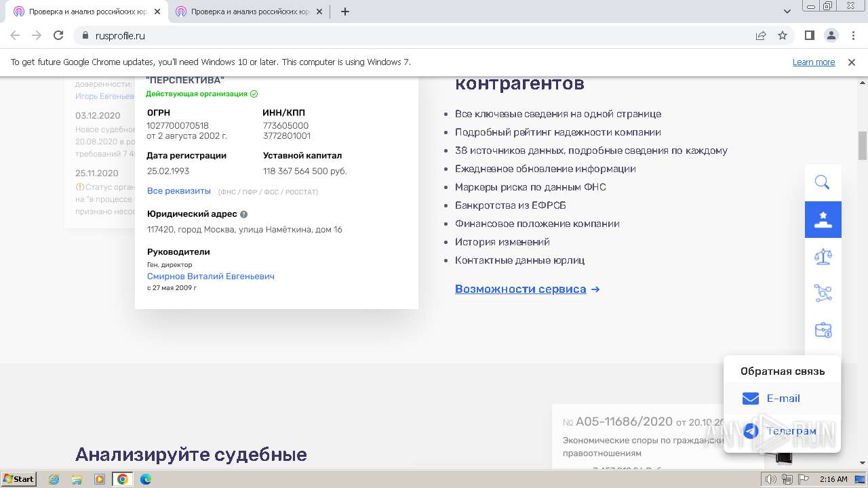868x488 pixels.
Task: Close the second rusprofile tab
Action: click(x=319, y=12)
